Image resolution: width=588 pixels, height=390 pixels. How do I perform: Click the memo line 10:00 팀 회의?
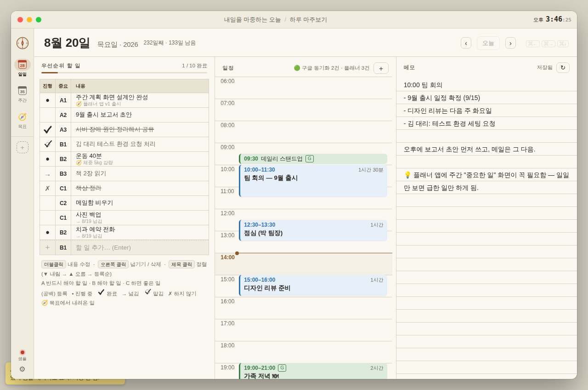(x=423, y=85)
